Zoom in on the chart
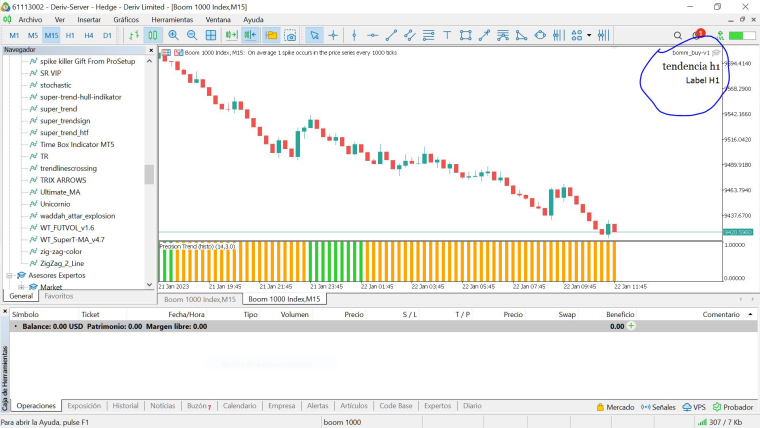Screen dimensions: 760x428 pyautogui.click(x=173, y=35)
